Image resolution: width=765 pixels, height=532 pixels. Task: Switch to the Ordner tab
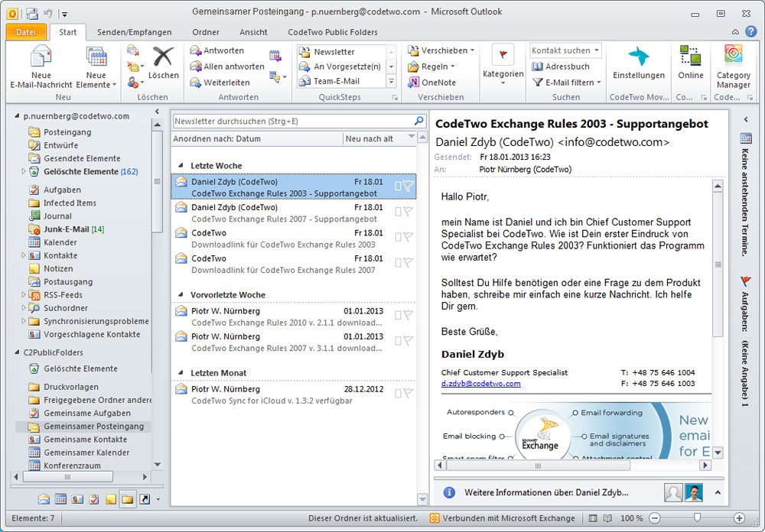point(205,32)
